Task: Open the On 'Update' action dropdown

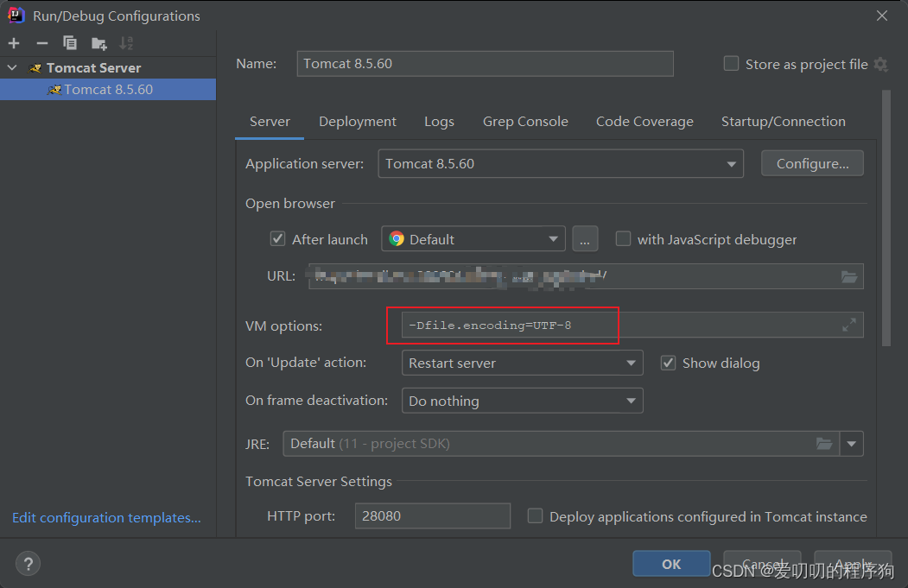Action: (x=523, y=363)
